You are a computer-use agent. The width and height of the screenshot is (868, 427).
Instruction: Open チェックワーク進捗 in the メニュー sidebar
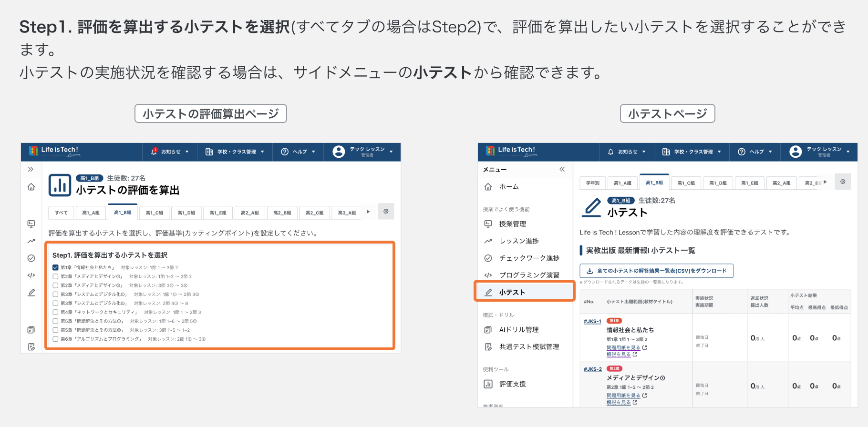coord(525,258)
